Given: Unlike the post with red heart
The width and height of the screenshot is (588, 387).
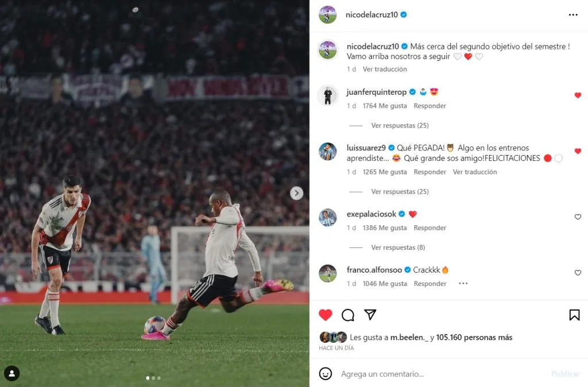Looking at the screenshot, I should pos(325,315).
